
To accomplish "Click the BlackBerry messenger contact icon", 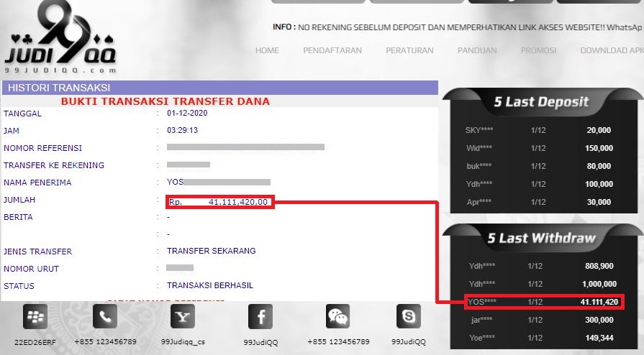I will click(x=35, y=317).
